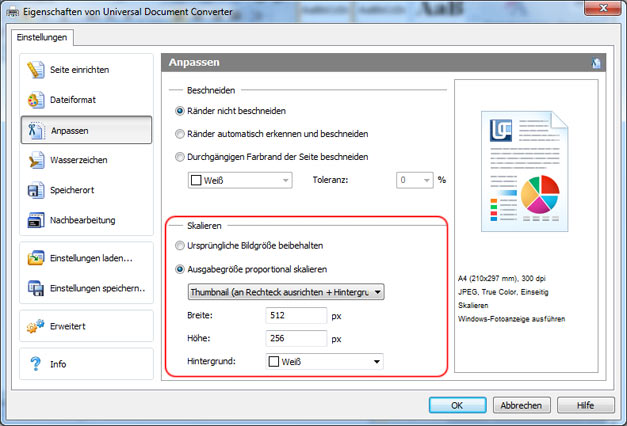Click Einstellungen speichern... button
627x426 pixels.
[x=86, y=288]
